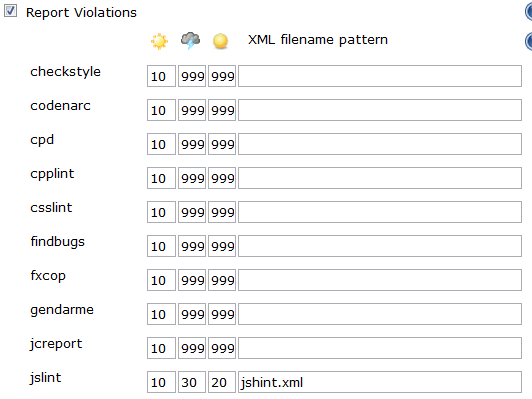Click the stormy cloud lightning icon
The image size is (532, 399).
click(190, 41)
